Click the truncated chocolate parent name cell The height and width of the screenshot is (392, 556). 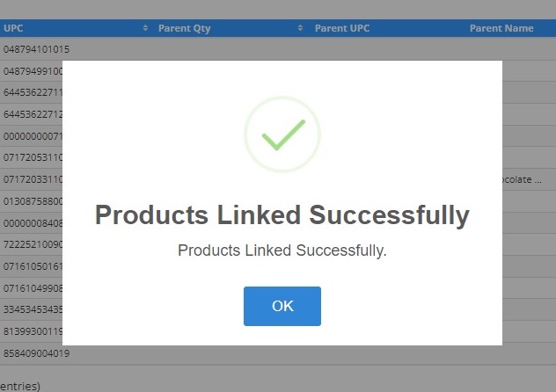522,179
